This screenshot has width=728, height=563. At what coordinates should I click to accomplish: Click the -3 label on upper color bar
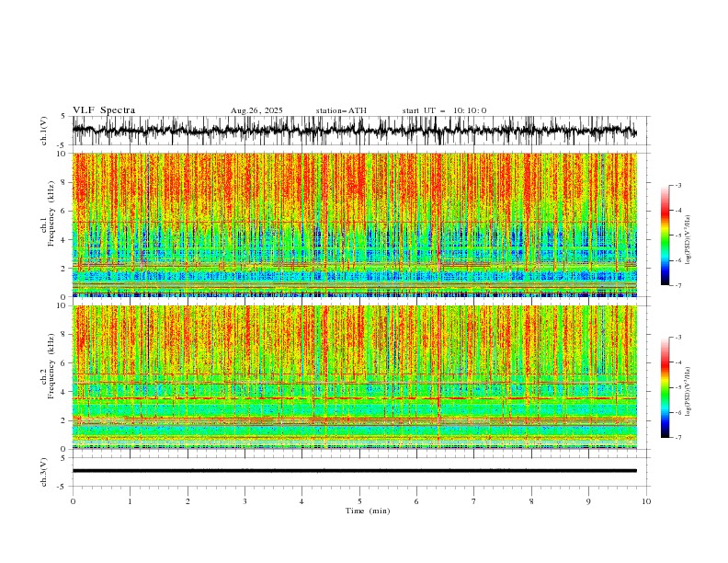678,185
